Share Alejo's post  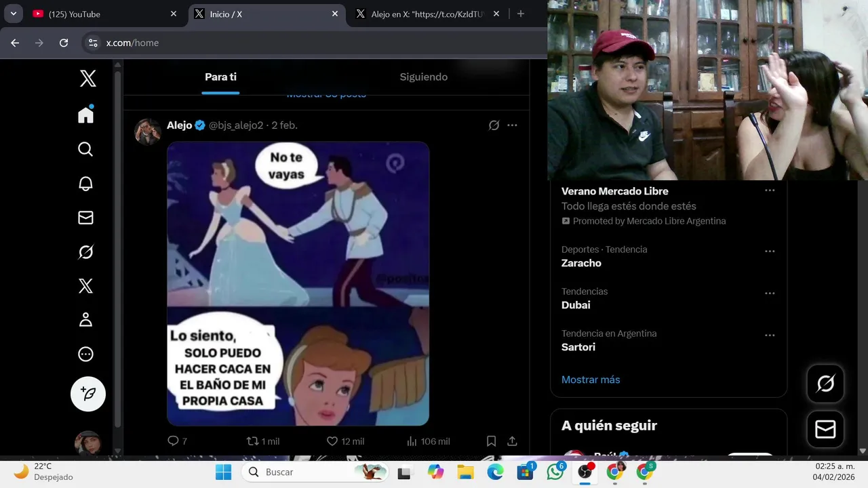[512, 441]
